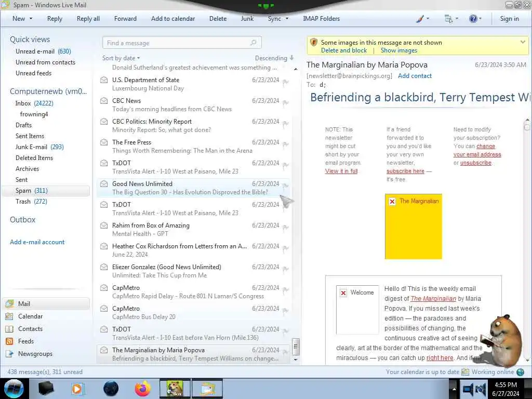Open IMAP Folders
Screen dimensions: 532x399
[x=321, y=19]
